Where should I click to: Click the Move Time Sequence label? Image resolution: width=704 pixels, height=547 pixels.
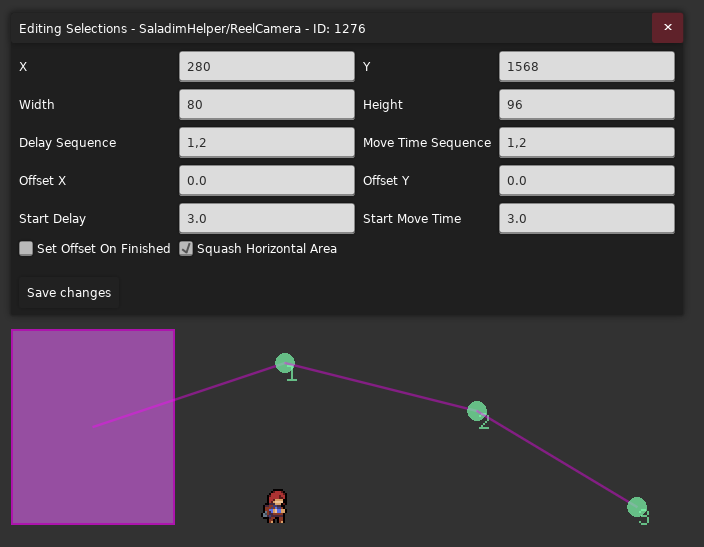coord(427,142)
